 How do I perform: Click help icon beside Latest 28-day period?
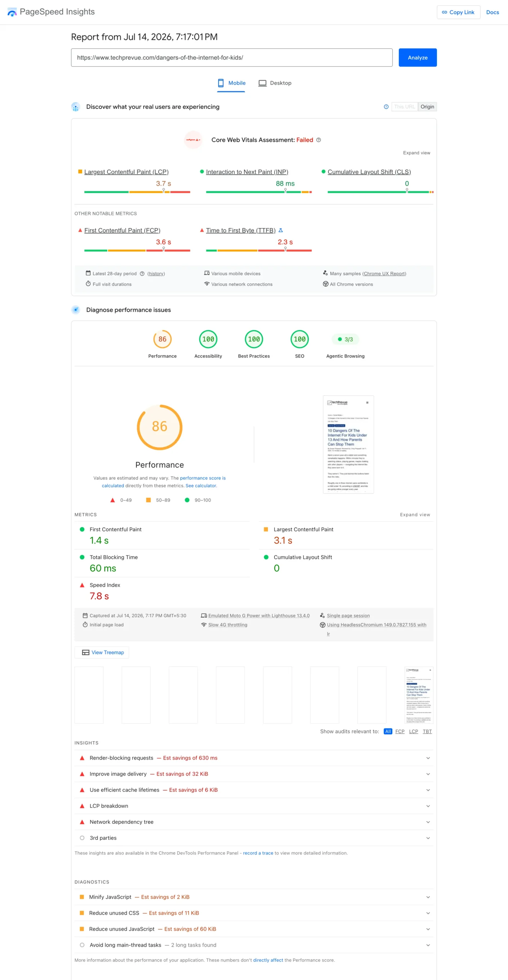(142, 274)
